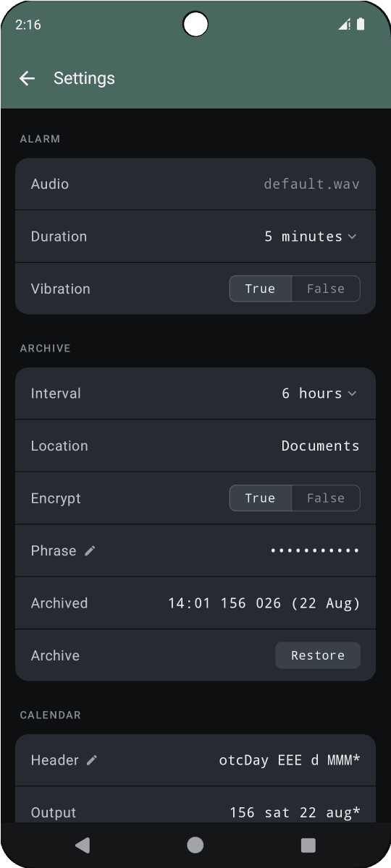The width and height of the screenshot is (391, 868).
Task: Tap the Android home circle button
Action: [x=195, y=845]
